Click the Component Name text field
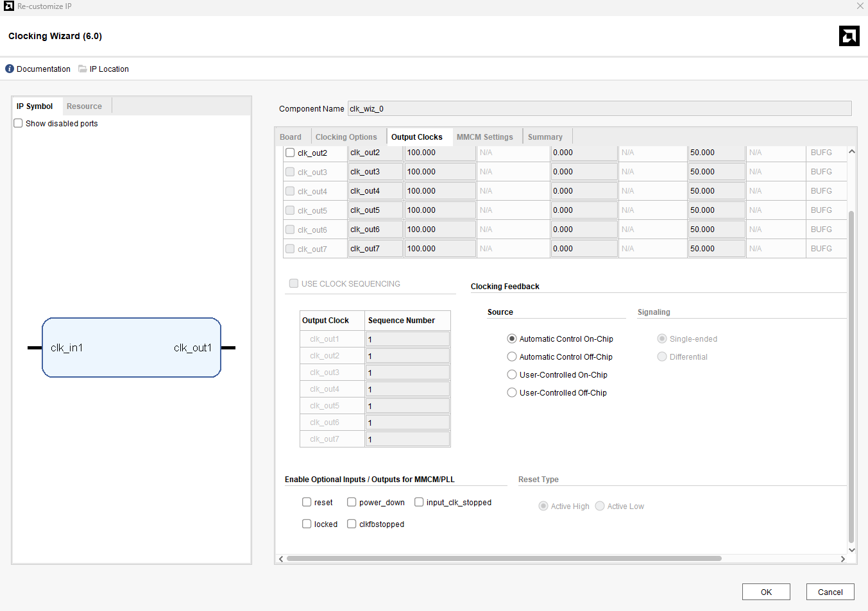Screen dimensions: 868x611 [599, 109]
